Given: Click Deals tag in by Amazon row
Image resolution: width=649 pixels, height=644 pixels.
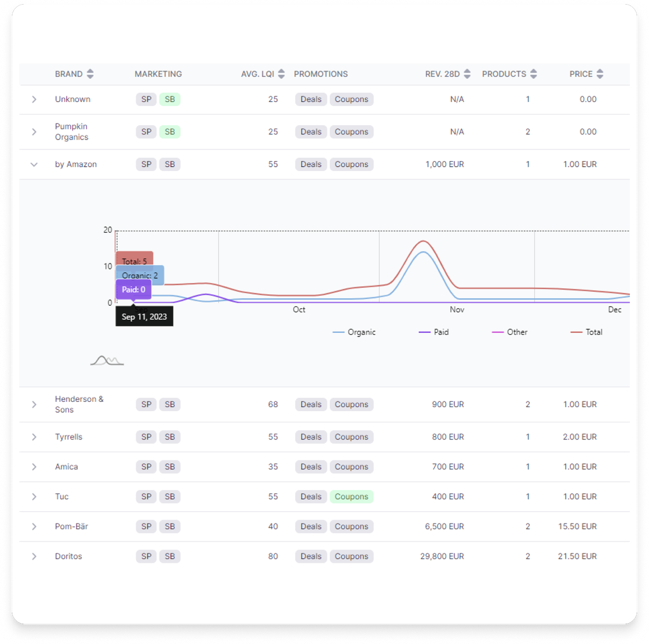Looking at the screenshot, I should pyautogui.click(x=311, y=164).
